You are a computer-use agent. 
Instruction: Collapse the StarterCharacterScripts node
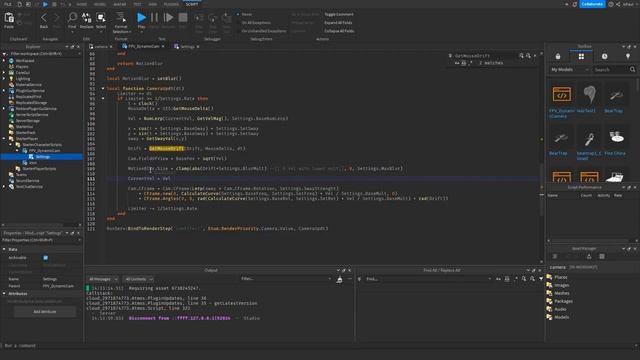(x=11, y=144)
